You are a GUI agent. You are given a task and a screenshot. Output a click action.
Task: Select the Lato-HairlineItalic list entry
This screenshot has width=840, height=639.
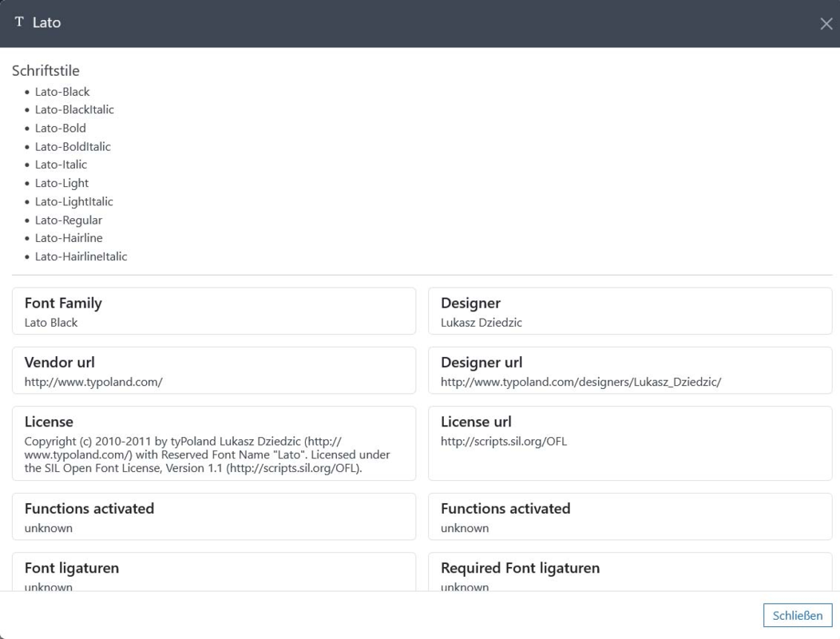pos(81,256)
